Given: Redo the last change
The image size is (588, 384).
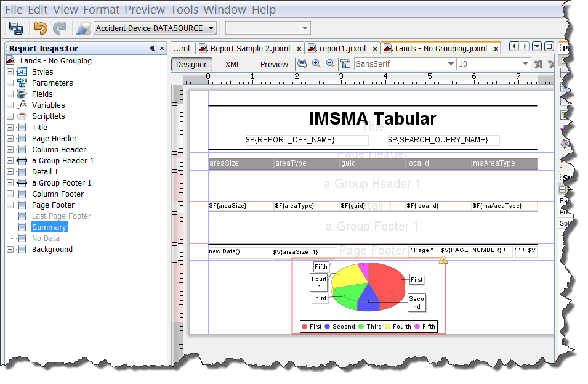Looking at the screenshot, I should point(59,28).
